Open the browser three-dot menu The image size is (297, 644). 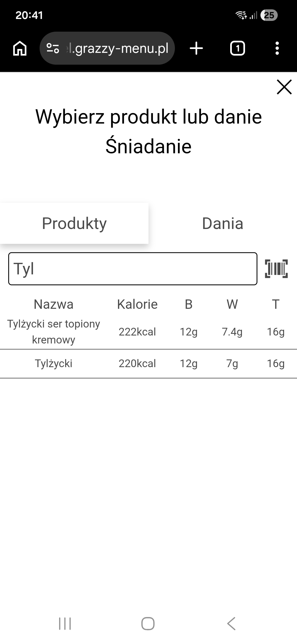point(277,48)
